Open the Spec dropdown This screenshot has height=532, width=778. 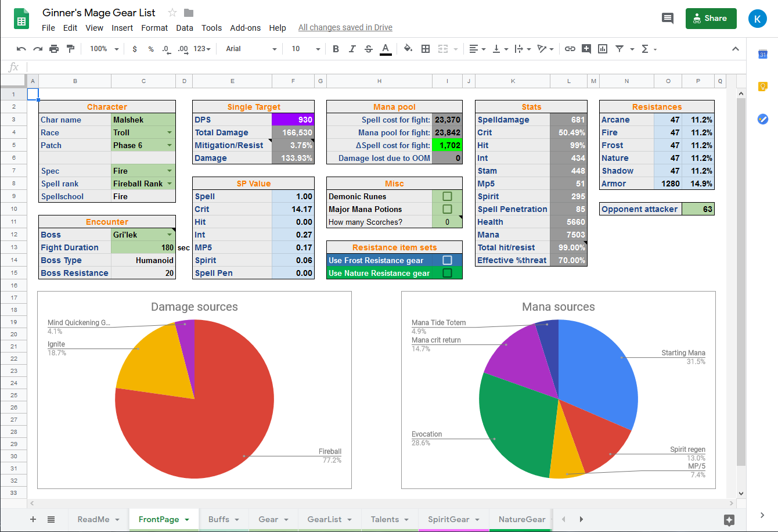click(x=170, y=171)
